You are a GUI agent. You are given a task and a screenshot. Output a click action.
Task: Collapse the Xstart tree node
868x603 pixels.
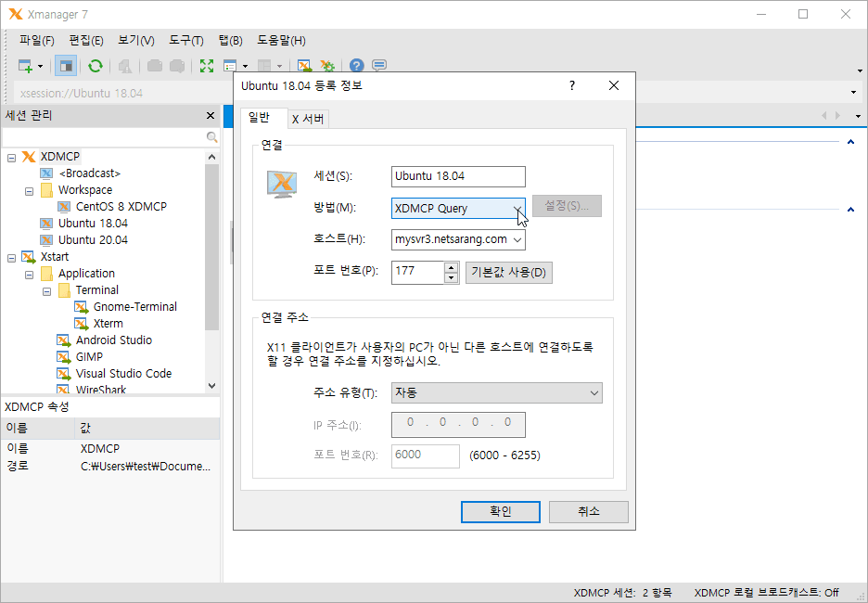point(12,258)
